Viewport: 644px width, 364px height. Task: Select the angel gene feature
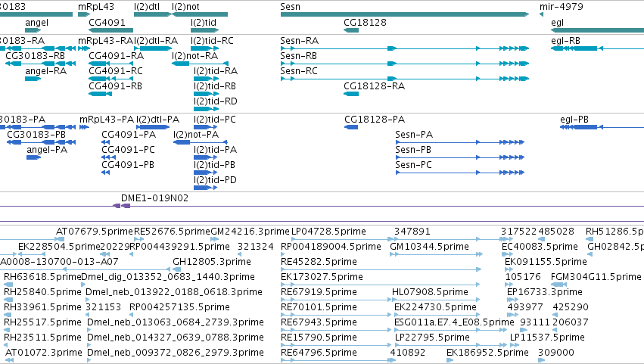click(x=33, y=30)
